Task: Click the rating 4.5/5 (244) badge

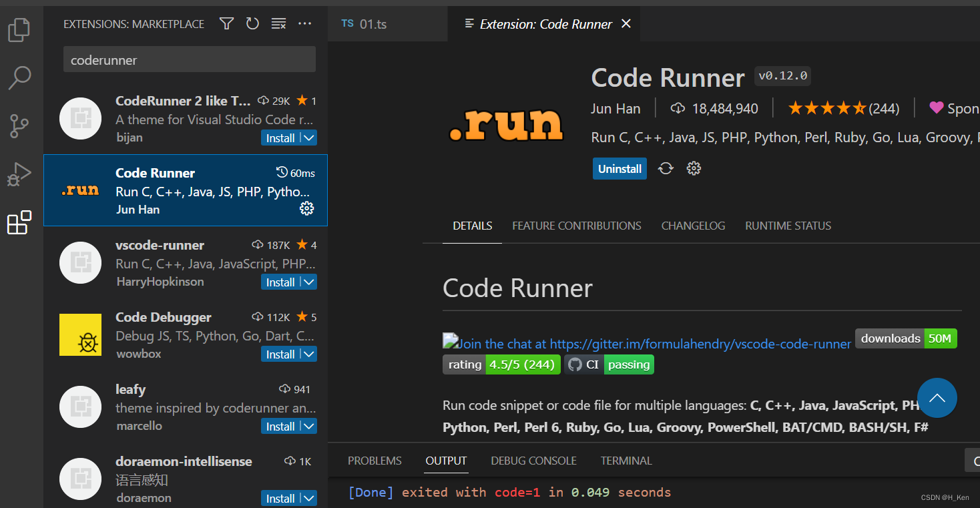Action: [x=501, y=364]
